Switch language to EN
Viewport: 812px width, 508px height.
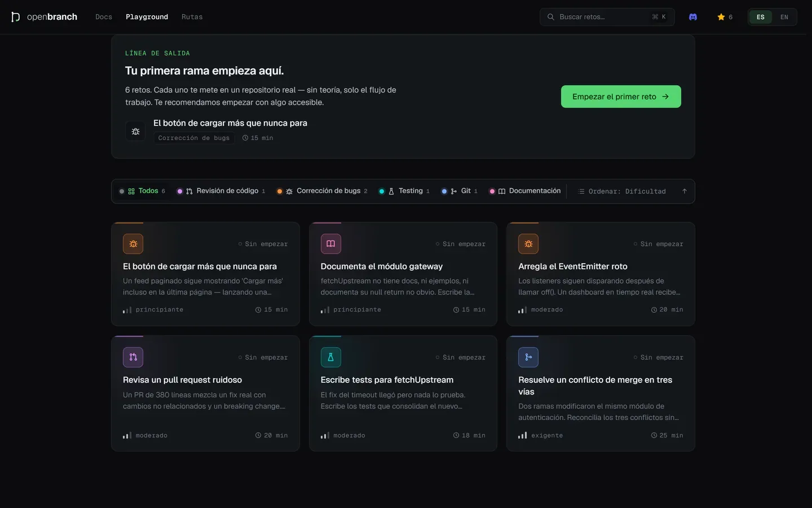pyautogui.click(x=784, y=17)
